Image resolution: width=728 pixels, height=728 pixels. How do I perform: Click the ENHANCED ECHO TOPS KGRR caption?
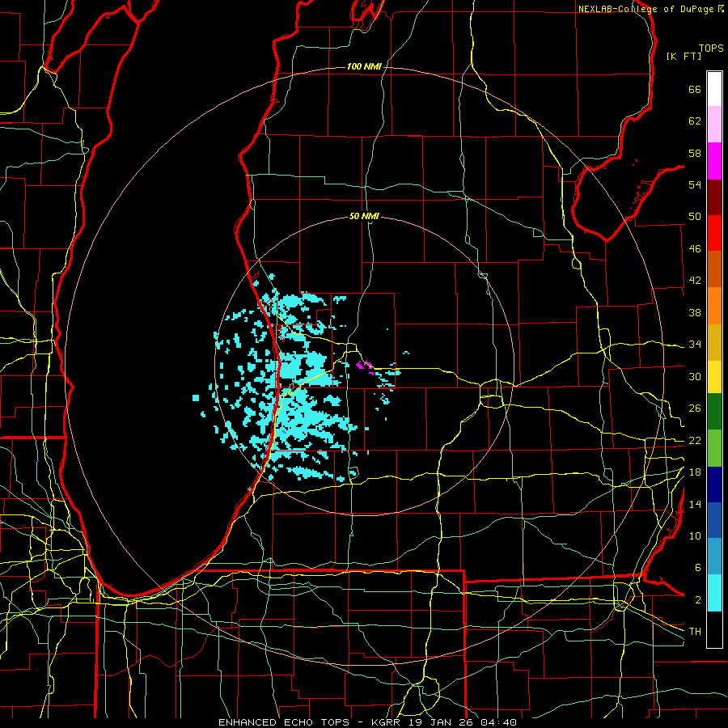tap(367, 722)
